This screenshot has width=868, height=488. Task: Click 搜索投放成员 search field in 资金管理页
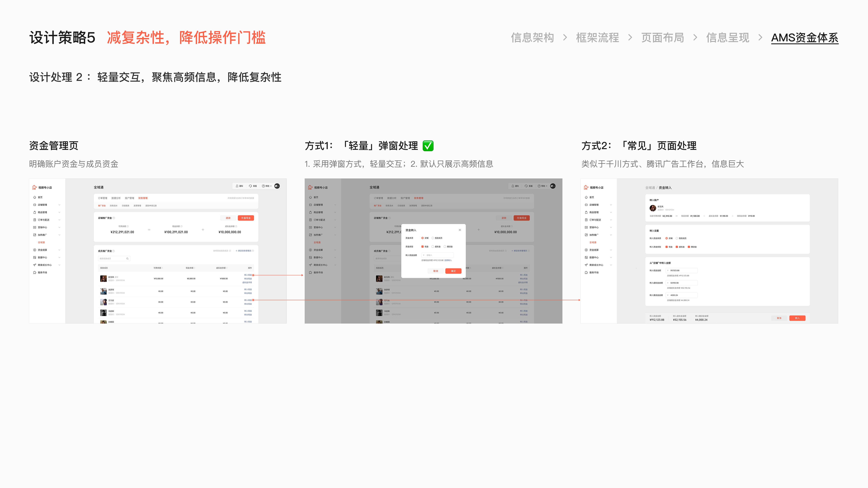(x=114, y=259)
